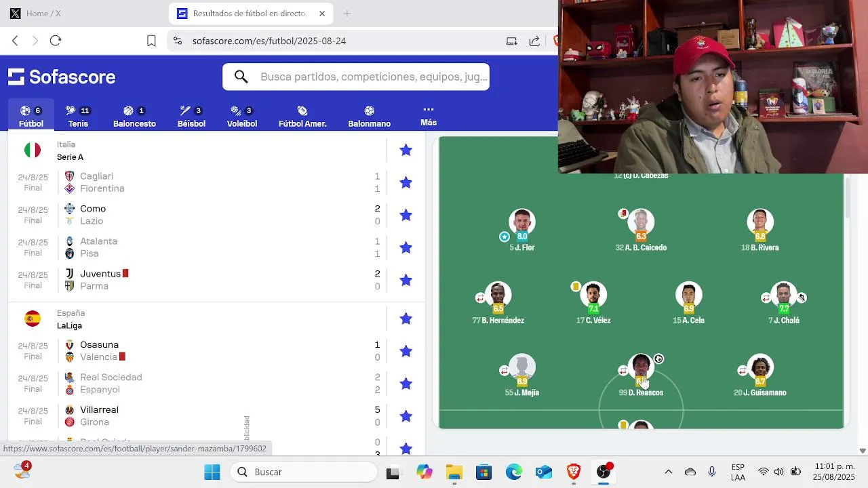The width and height of the screenshot is (868, 488).
Task: Select player J. Guisamano in lineup
Action: tap(760, 375)
